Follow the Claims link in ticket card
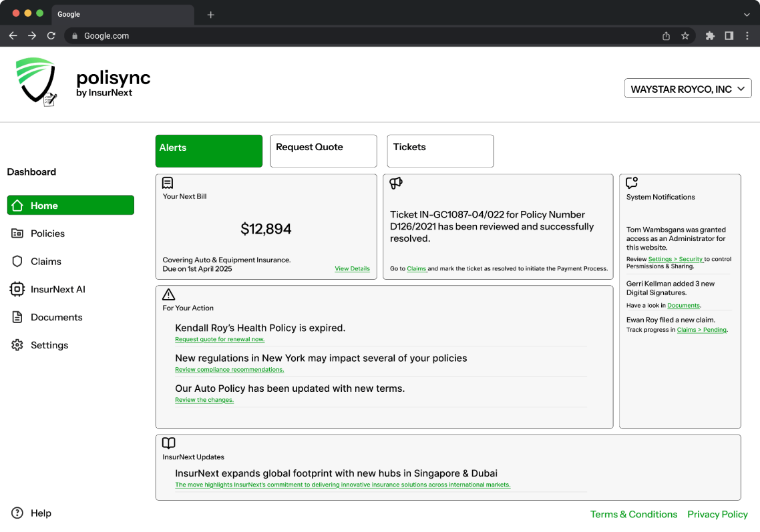The height and width of the screenshot is (532, 760). click(416, 268)
